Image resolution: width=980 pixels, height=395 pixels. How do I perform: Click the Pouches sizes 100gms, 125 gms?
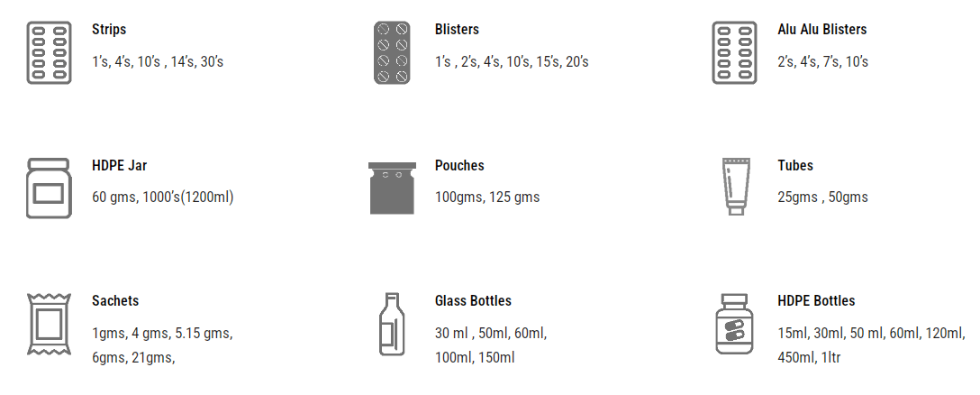[x=487, y=197]
